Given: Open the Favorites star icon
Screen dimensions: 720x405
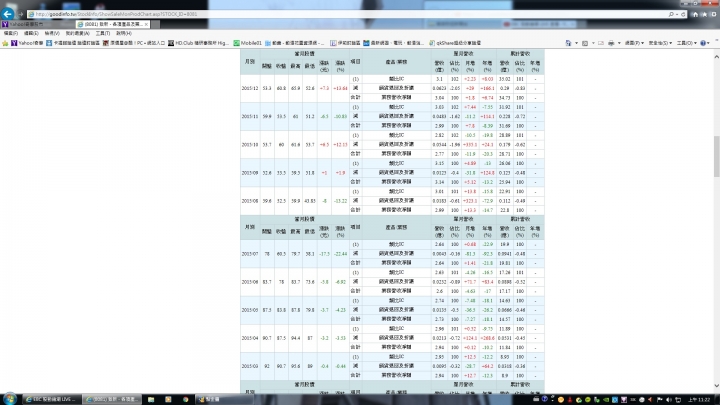Looking at the screenshot, I should 704,14.
